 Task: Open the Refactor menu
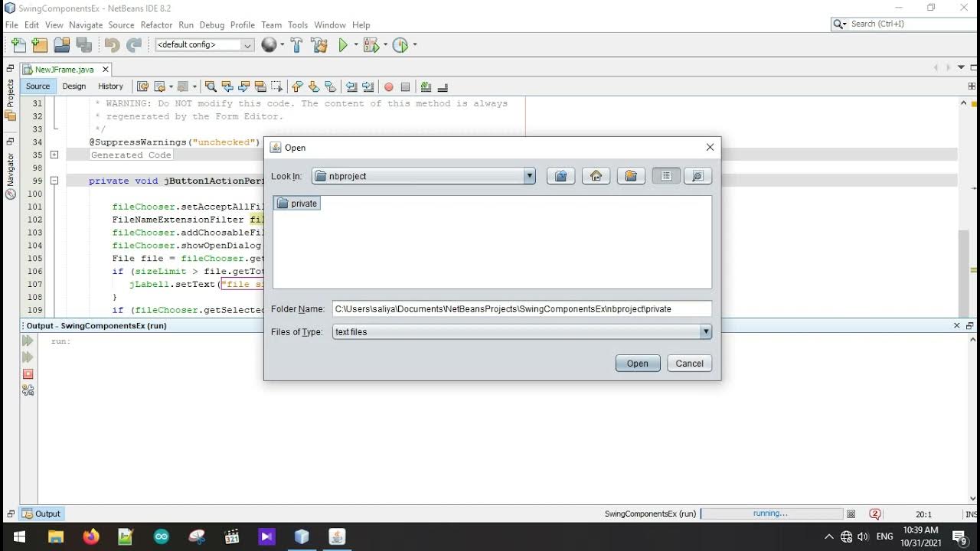tap(156, 24)
